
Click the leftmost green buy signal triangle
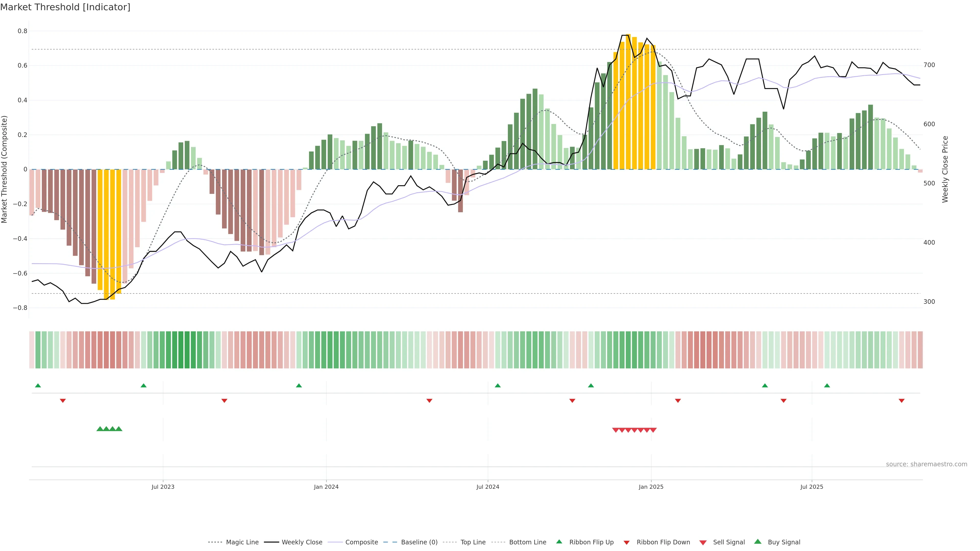100,429
